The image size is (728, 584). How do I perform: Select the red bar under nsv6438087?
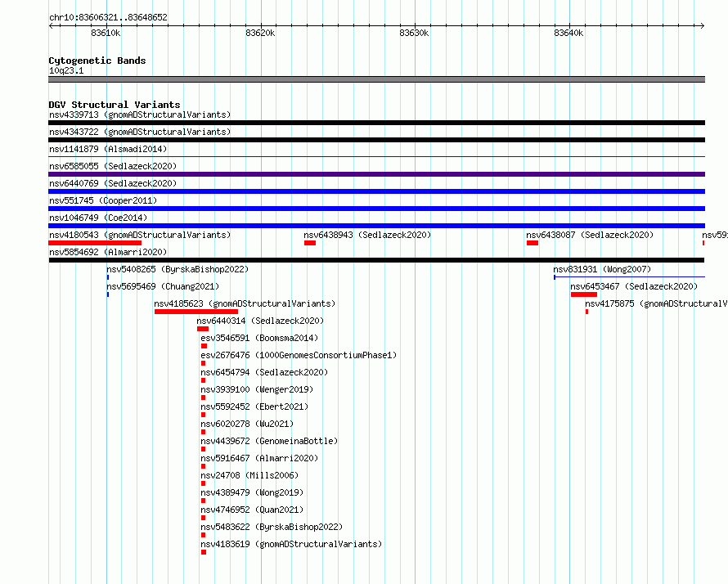pos(533,243)
